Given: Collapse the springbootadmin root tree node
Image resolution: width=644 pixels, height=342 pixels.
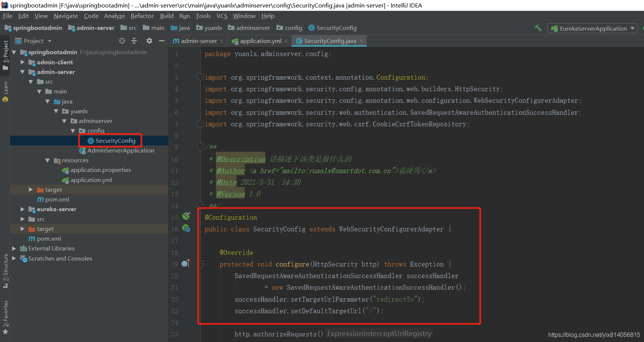Looking at the screenshot, I should pyautogui.click(x=14, y=52).
